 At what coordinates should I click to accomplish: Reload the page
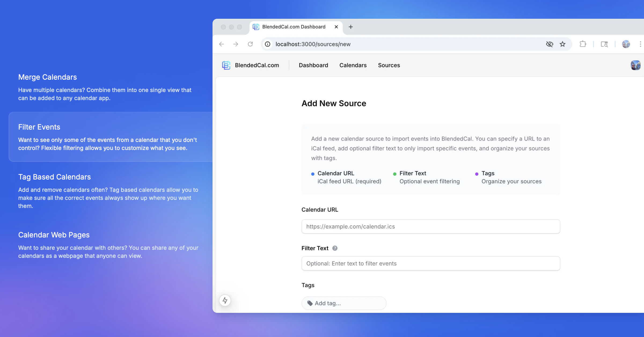click(x=250, y=44)
